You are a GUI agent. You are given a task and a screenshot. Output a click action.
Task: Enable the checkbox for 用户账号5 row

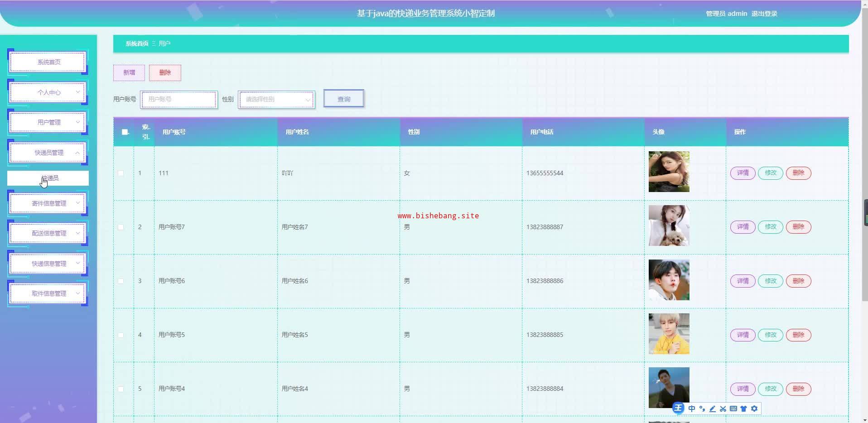(121, 335)
